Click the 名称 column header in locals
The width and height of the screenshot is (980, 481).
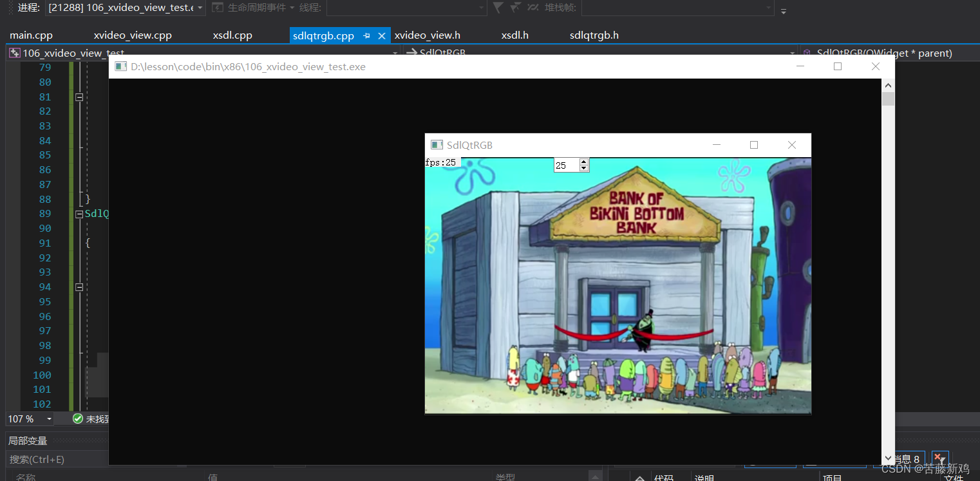point(26,477)
